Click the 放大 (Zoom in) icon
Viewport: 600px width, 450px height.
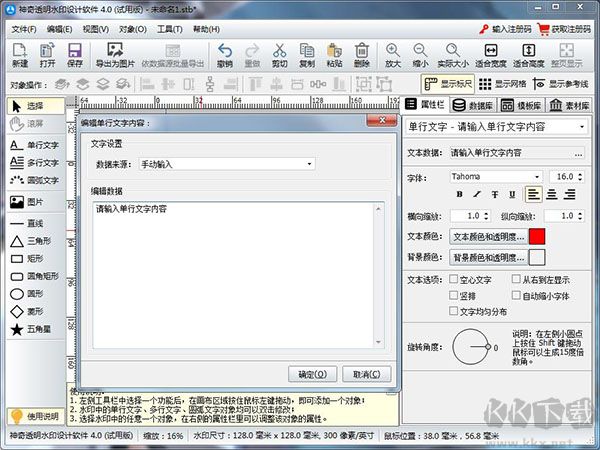392,54
